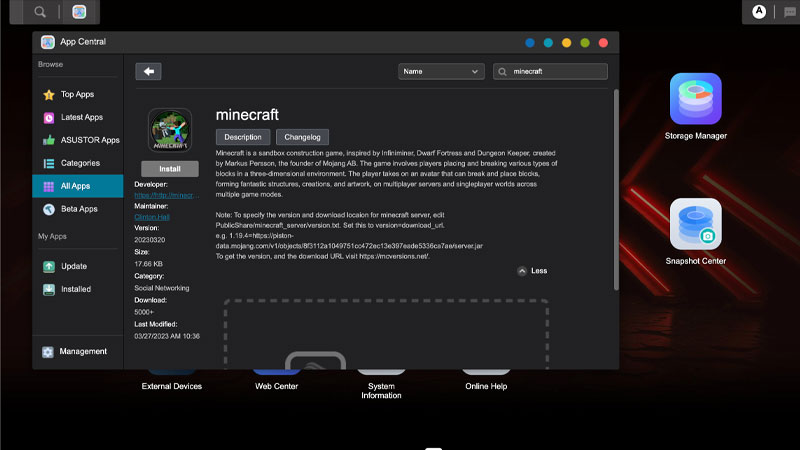800x450 pixels.
Task: Go to Beta Apps section
Action: tap(79, 209)
